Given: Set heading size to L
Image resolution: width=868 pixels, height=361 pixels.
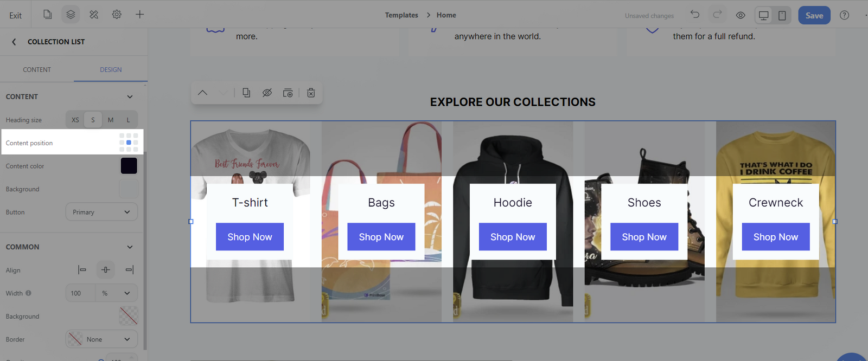Looking at the screenshot, I should point(129,120).
